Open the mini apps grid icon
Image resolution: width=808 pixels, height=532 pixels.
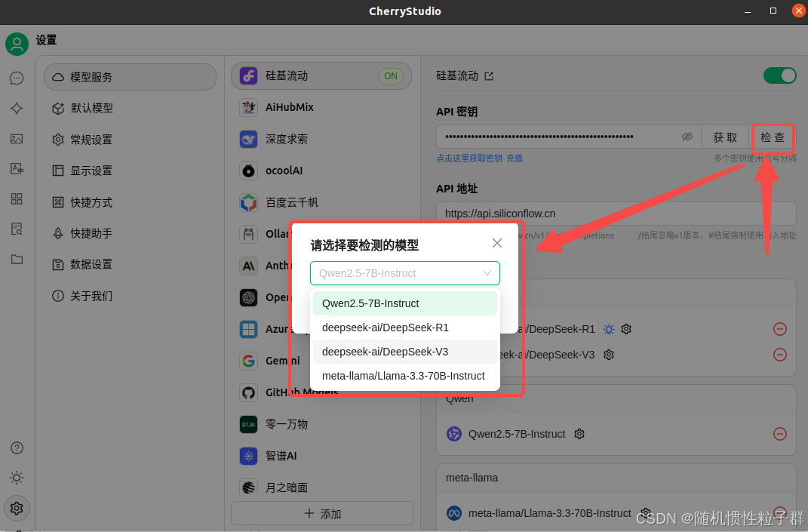click(17, 199)
